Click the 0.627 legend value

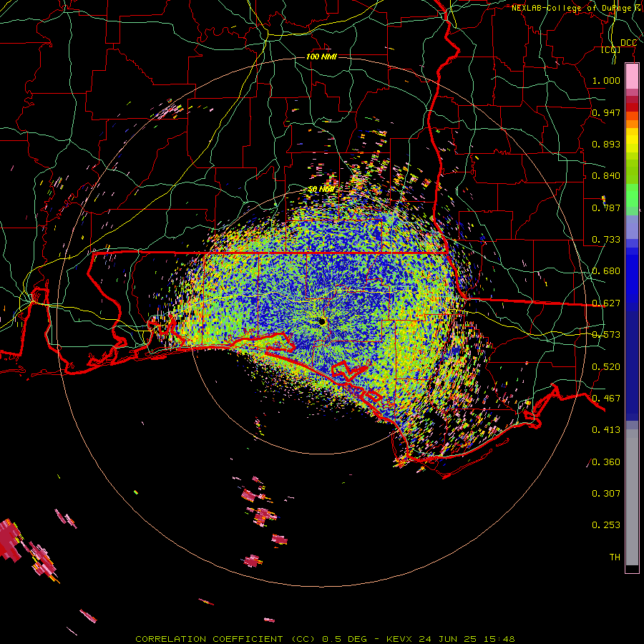point(606,303)
